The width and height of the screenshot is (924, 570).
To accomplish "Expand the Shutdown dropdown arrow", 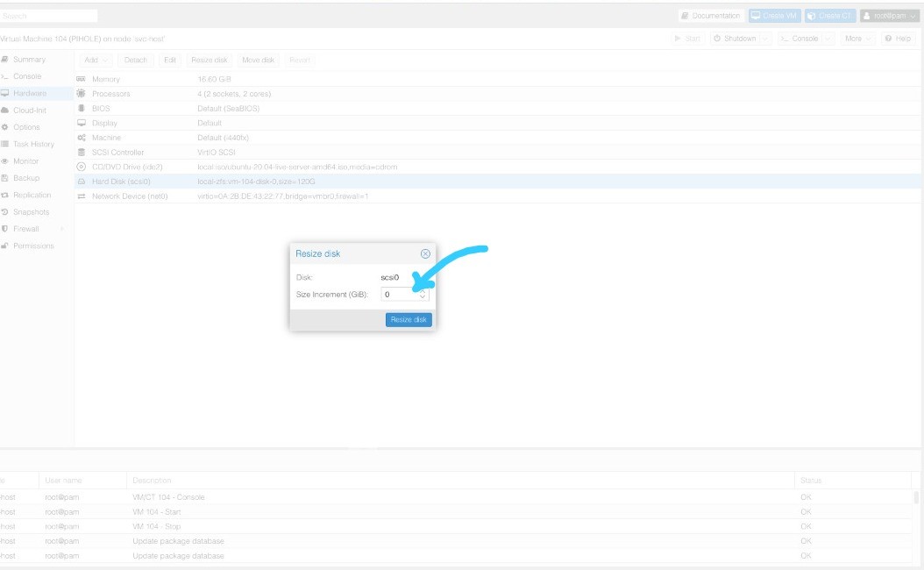I will click(765, 39).
